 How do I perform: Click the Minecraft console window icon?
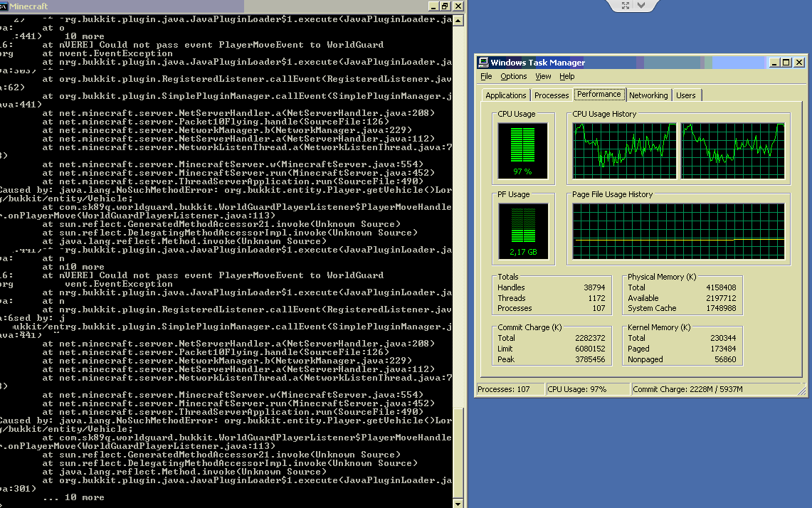pos(4,6)
